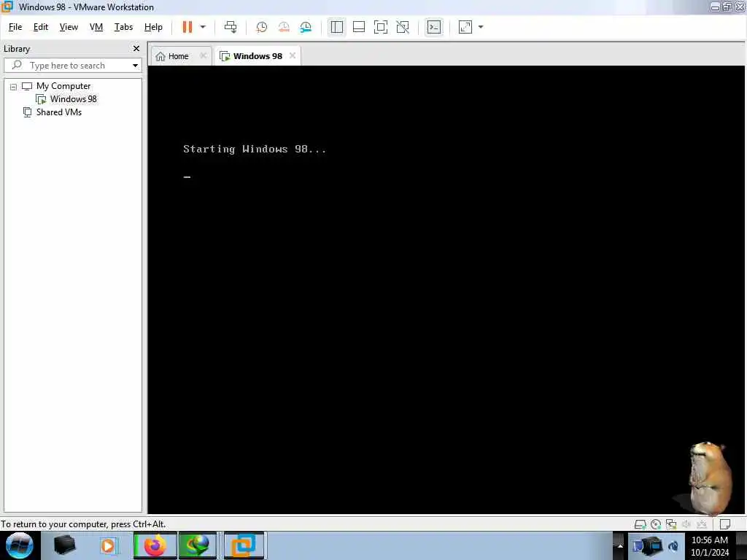Close the Home tab
Screen dimensions: 747x560
point(204,55)
